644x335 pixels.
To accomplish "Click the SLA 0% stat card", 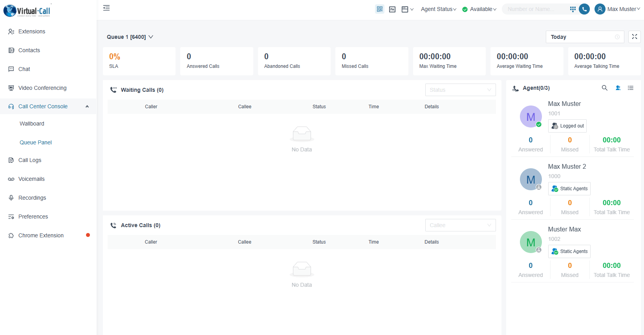I will (139, 61).
